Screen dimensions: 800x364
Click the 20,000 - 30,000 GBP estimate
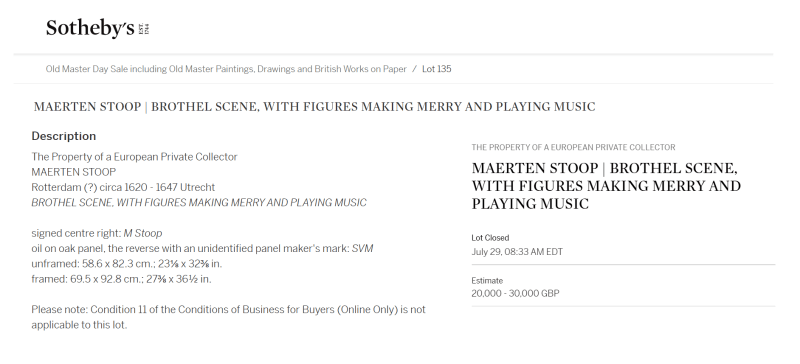(515, 294)
